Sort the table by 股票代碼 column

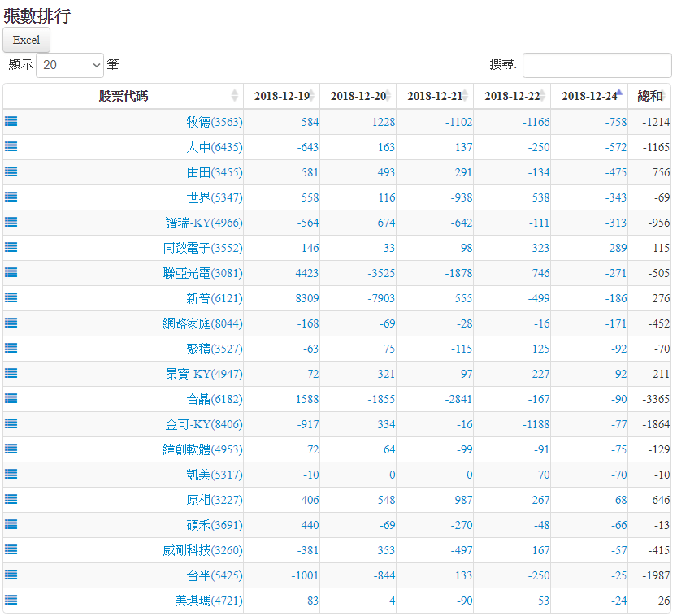click(124, 96)
